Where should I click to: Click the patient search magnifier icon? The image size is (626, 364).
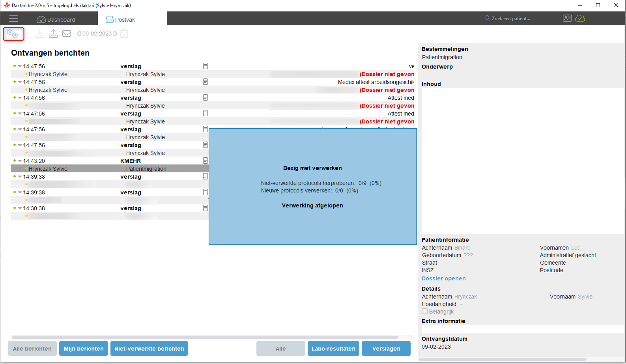click(487, 18)
